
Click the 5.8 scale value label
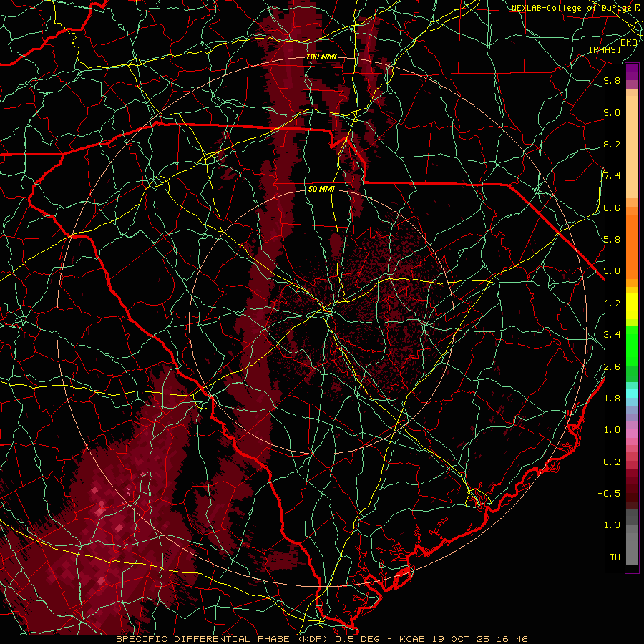612,239
